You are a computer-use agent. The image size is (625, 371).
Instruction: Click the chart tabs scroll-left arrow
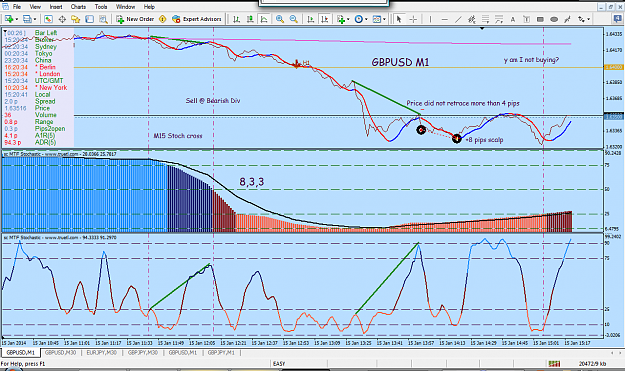click(x=613, y=353)
